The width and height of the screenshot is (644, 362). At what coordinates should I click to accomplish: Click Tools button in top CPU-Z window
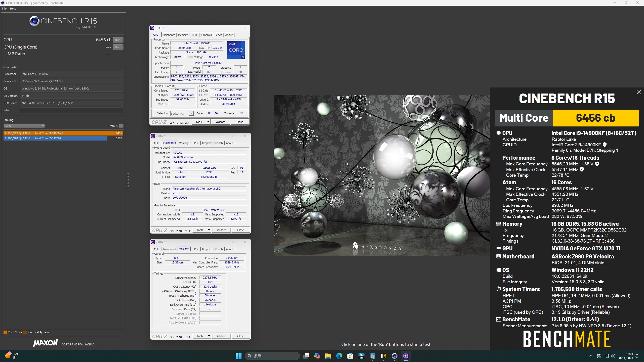[199, 122]
